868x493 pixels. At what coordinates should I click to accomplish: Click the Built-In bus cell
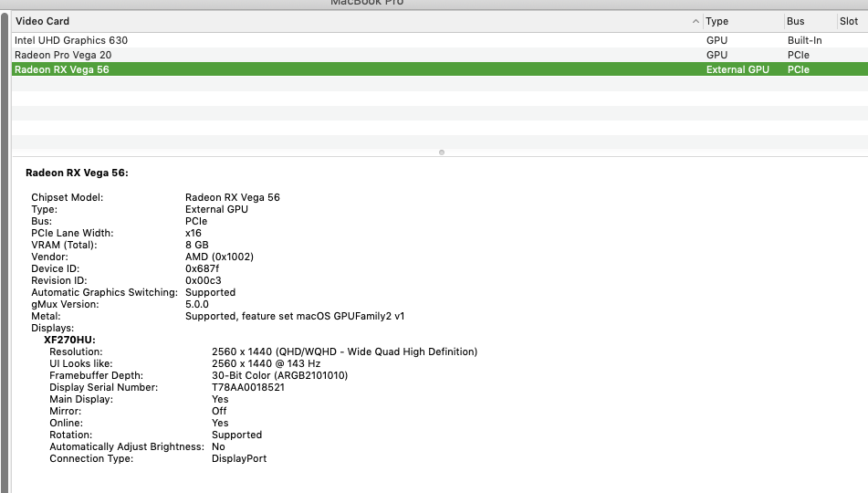click(x=804, y=40)
